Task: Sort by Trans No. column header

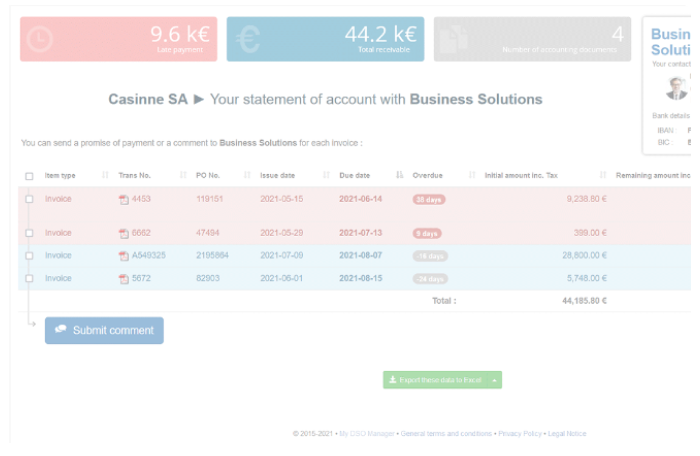Action: [134, 175]
